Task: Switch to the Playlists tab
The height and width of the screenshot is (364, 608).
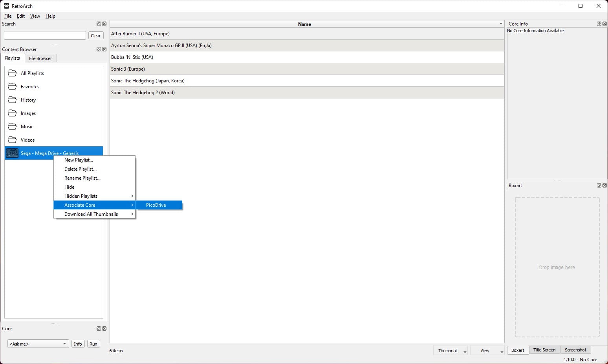Action: point(13,58)
